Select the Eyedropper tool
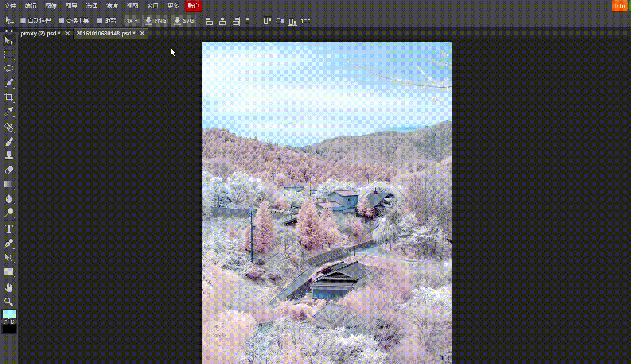631x364 pixels. point(9,112)
